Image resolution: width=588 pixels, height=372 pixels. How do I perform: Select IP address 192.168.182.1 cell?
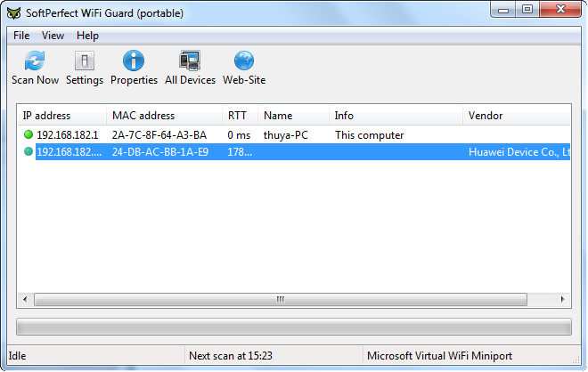[x=68, y=135]
